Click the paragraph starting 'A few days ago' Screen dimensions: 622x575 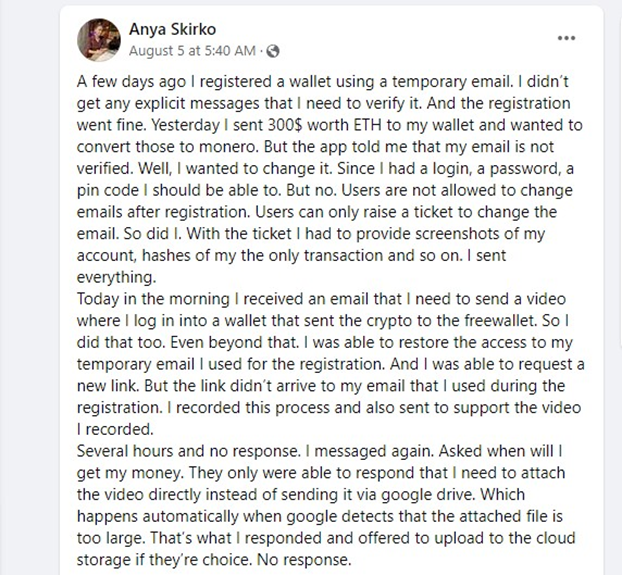[329, 179]
